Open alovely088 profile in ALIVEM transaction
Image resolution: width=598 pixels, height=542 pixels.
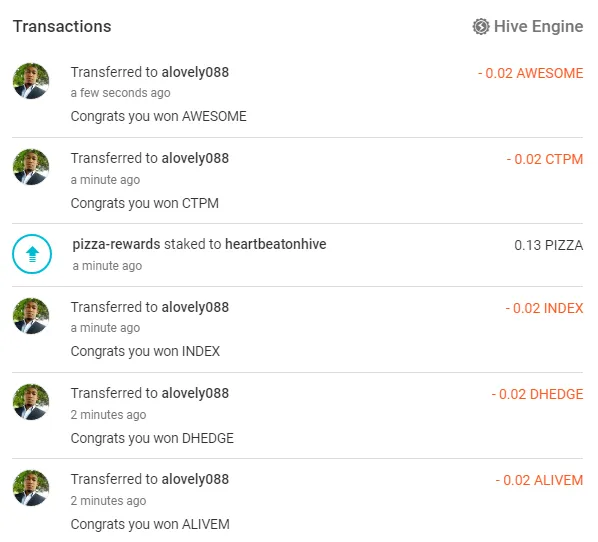(x=195, y=479)
